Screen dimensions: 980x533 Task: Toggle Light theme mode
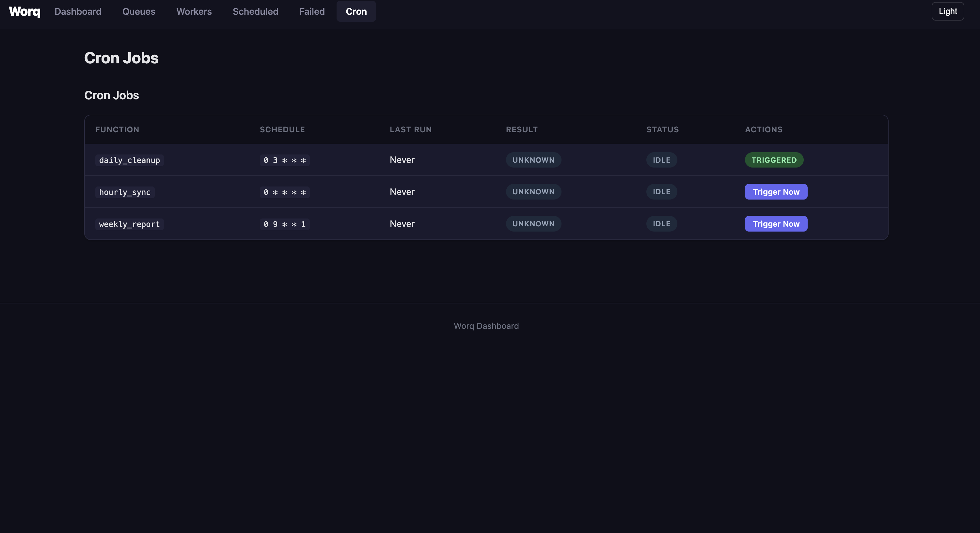948,11
